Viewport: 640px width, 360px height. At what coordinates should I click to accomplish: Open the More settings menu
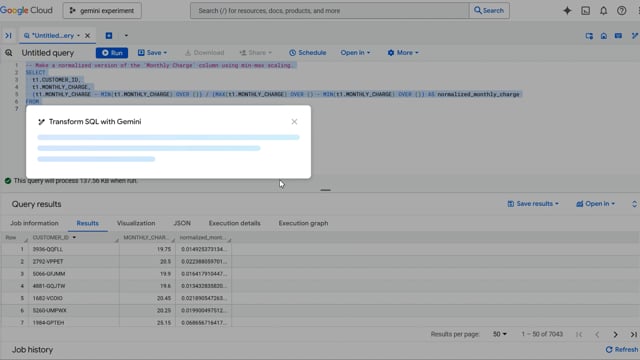403,53
